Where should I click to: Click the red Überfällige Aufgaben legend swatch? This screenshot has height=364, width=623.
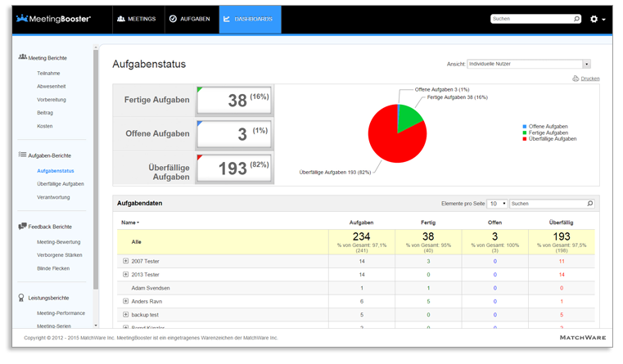[x=525, y=139]
